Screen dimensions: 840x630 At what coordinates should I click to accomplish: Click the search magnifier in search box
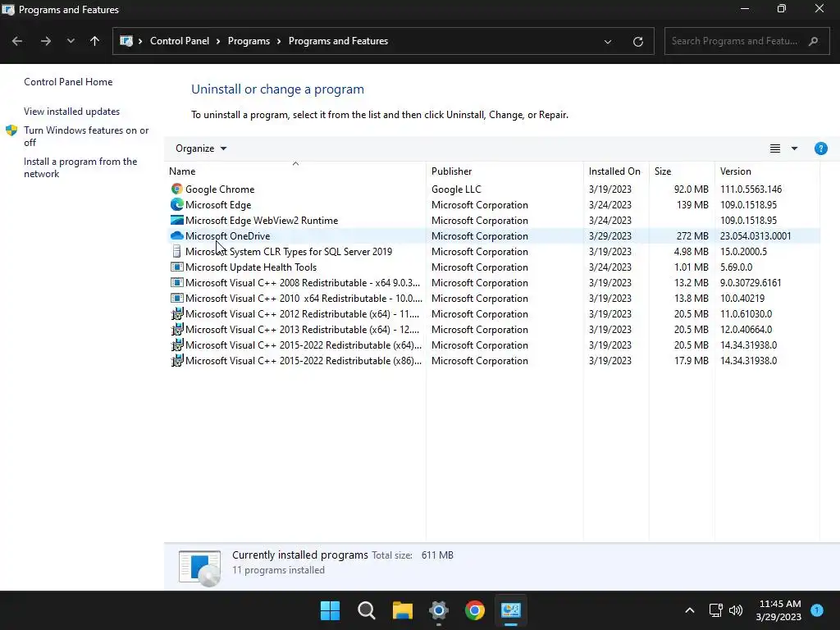click(x=813, y=41)
